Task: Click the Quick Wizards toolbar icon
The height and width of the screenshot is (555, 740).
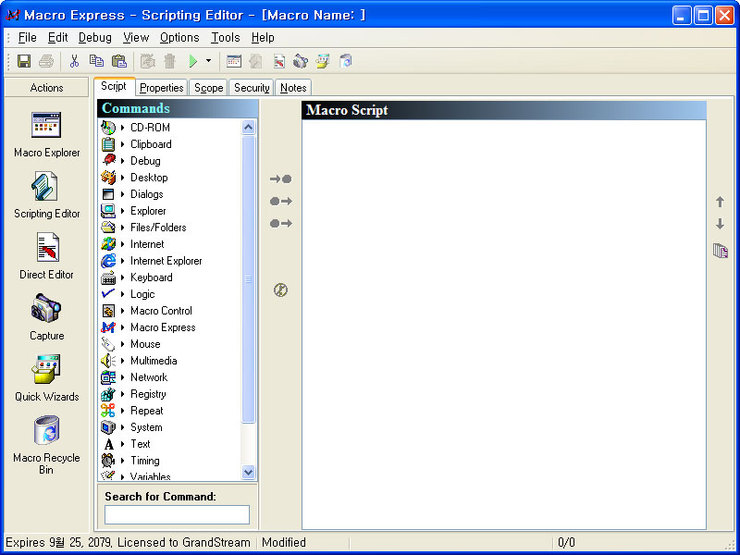Action: 323,61
